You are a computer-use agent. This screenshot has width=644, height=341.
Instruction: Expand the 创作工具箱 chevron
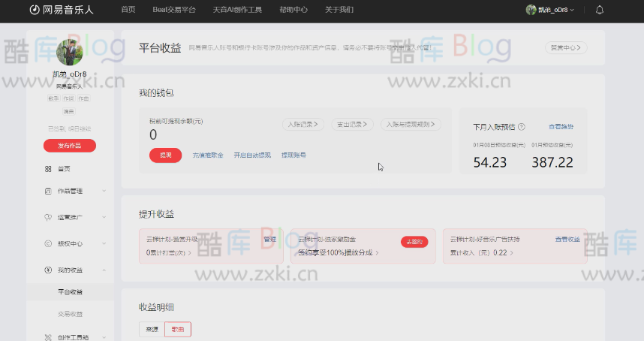click(x=104, y=337)
